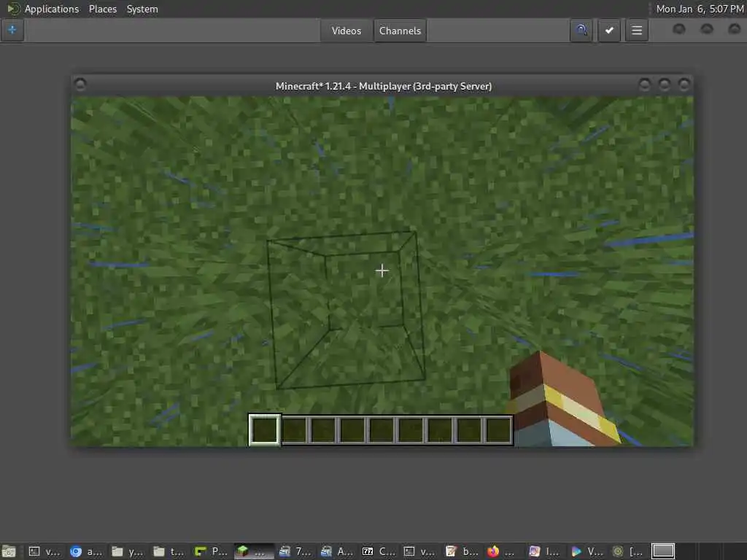Click the Minecraft 1.21.4 title bar
The width and height of the screenshot is (747, 560).
(384, 86)
